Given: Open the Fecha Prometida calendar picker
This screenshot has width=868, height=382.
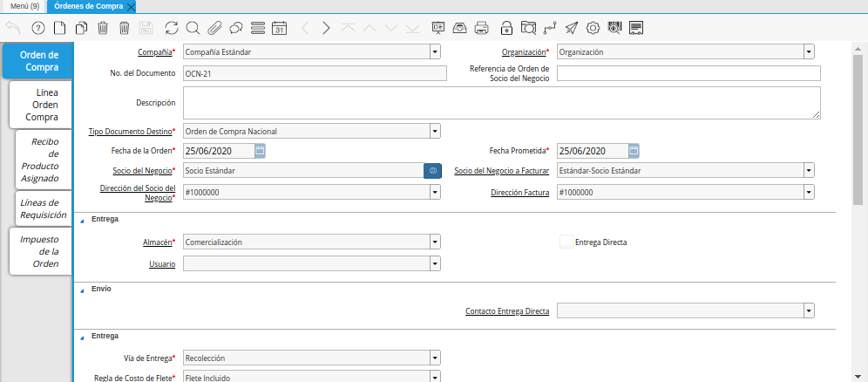Looking at the screenshot, I should [634, 151].
